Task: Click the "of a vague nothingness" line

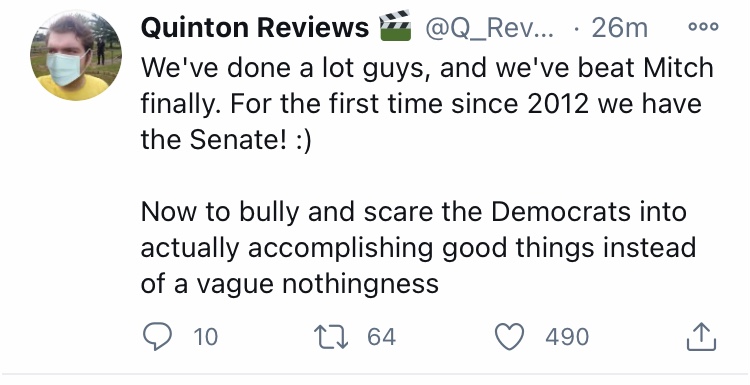Action: tap(289, 284)
